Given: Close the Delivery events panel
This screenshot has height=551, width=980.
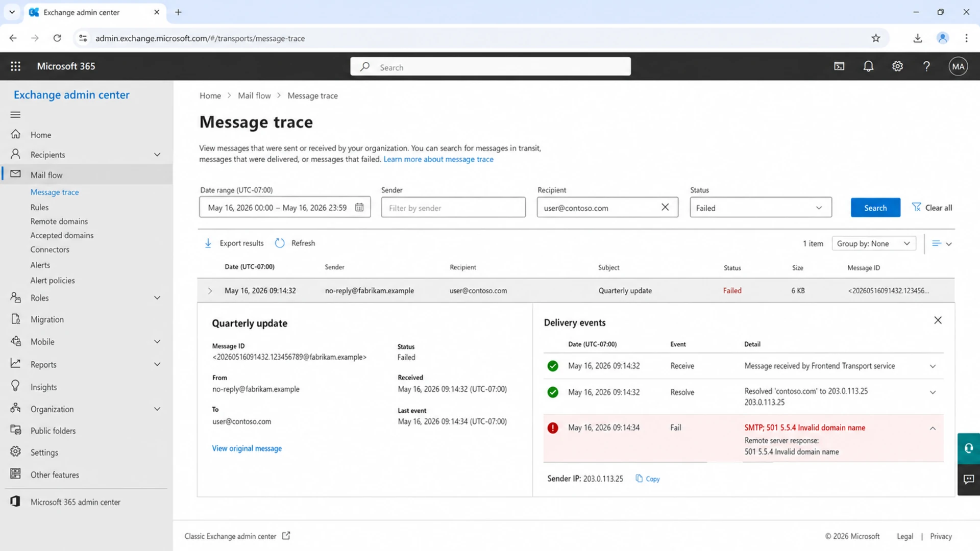Looking at the screenshot, I should point(938,320).
